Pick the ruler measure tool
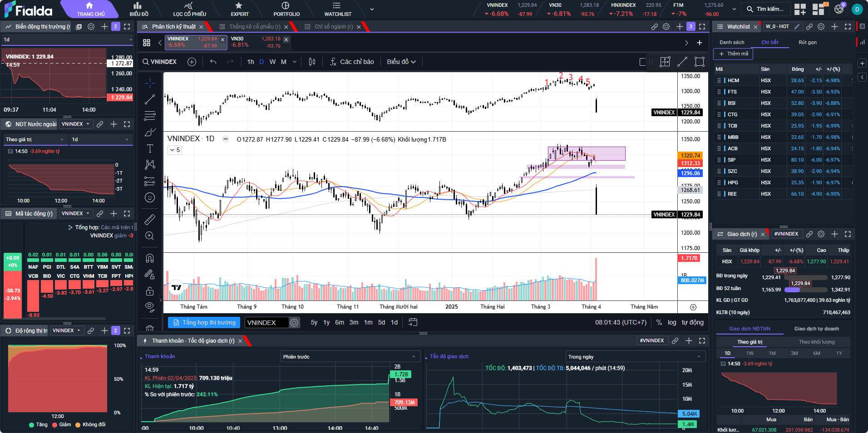The width and height of the screenshot is (868, 433). coord(150,220)
